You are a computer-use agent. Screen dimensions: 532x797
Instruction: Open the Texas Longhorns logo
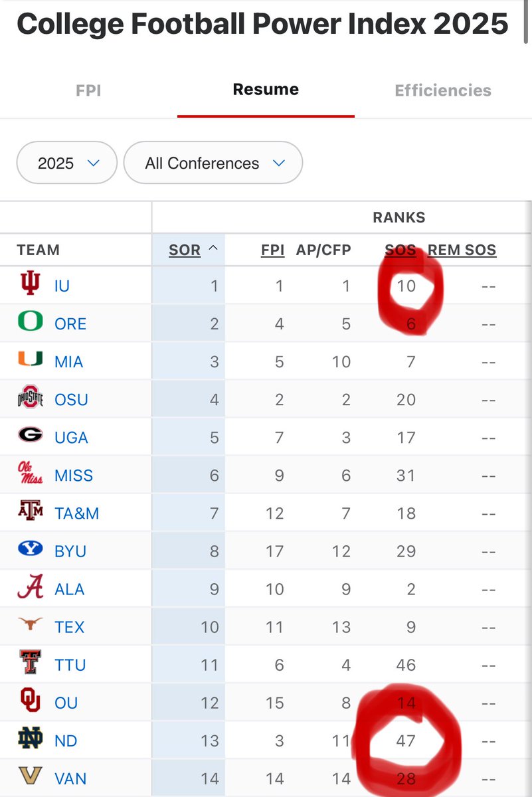coord(30,624)
